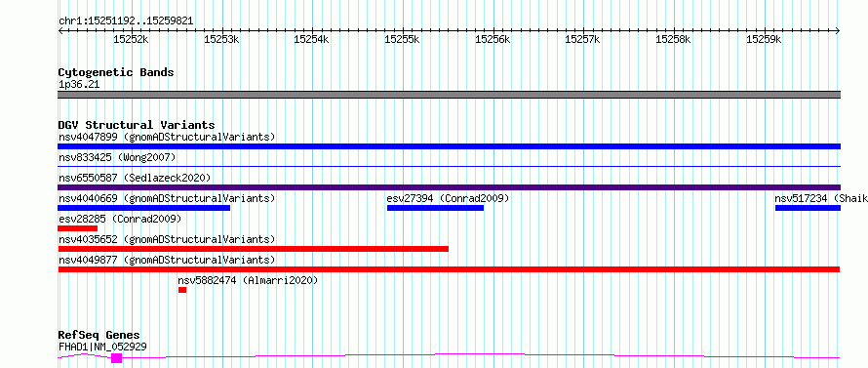Click the 15253k ruler tick label
Screen dimensions: 868x368
[222, 39]
